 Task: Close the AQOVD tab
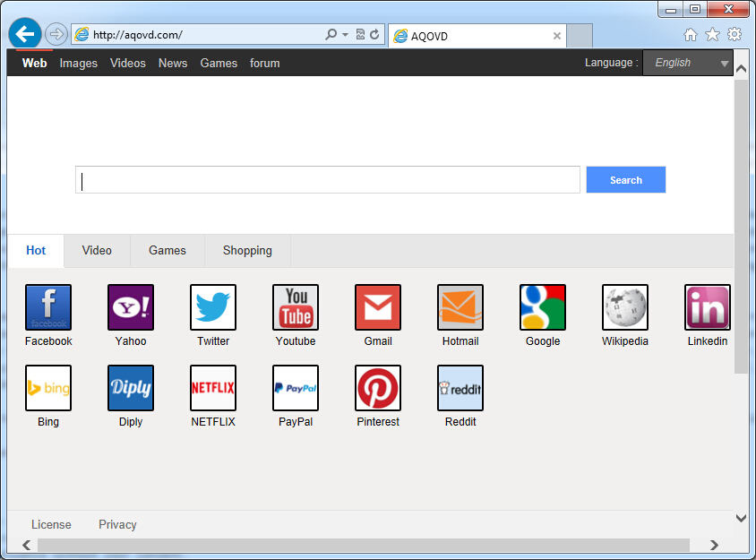(x=557, y=36)
